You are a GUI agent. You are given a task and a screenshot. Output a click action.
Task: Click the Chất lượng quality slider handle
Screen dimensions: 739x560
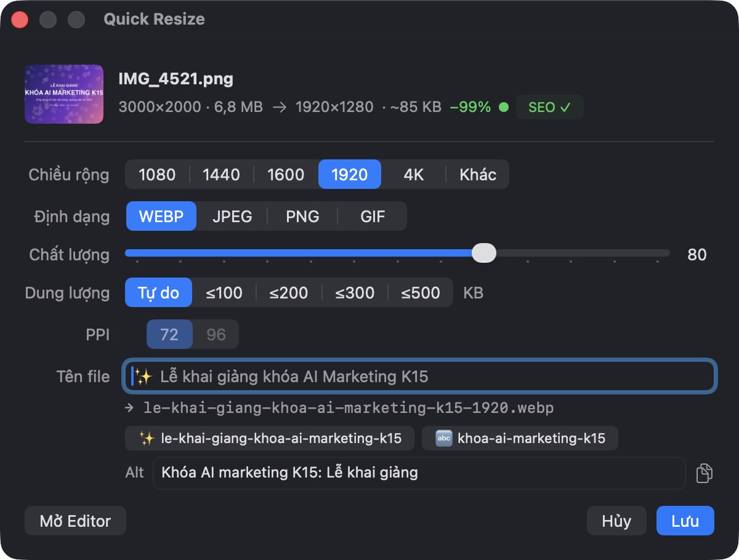coord(483,253)
